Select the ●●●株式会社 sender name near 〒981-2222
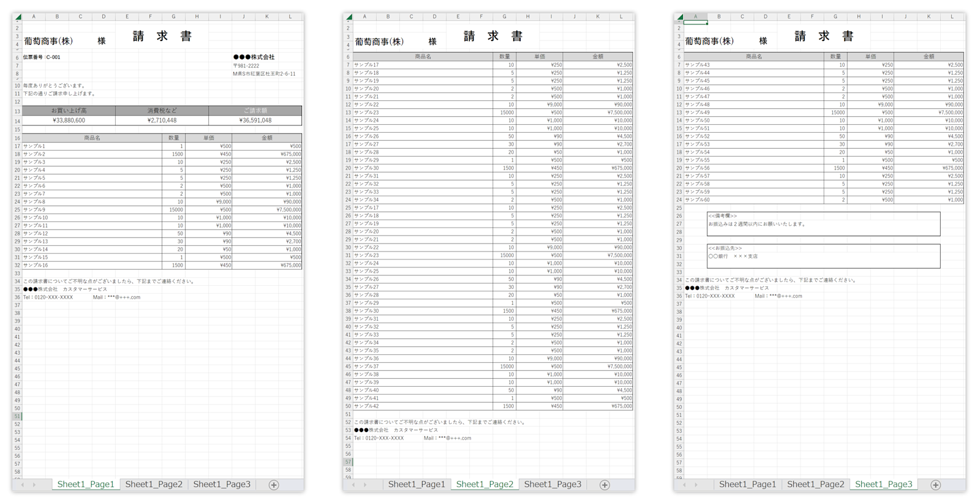 tap(254, 57)
